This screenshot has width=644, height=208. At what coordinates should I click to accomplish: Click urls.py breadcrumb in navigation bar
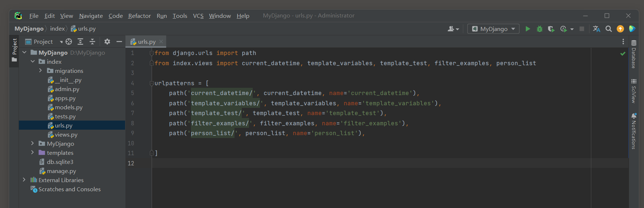(x=83, y=28)
